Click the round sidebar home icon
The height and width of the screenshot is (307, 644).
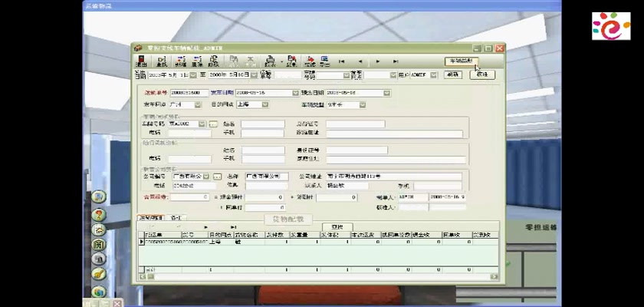click(99, 229)
